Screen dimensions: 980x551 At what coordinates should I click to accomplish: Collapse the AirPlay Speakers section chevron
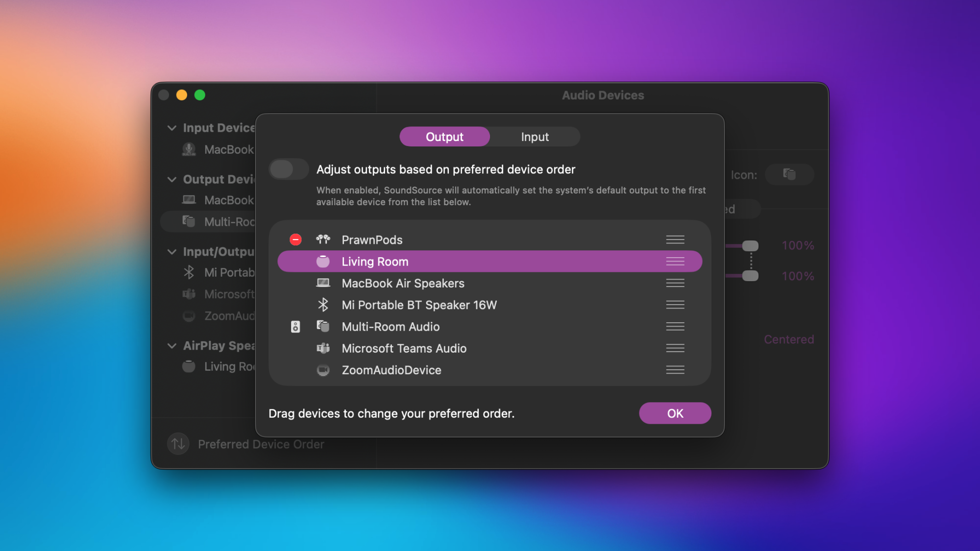(172, 346)
